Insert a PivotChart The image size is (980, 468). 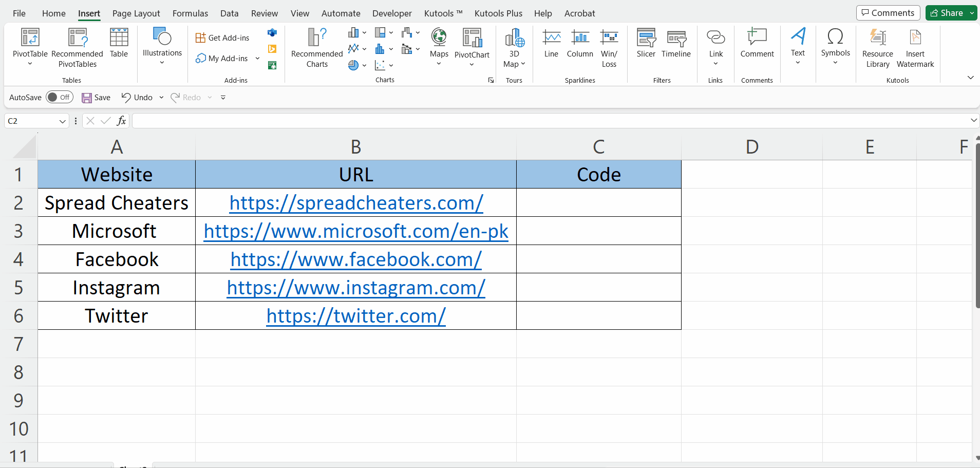pyautogui.click(x=472, y=47)
